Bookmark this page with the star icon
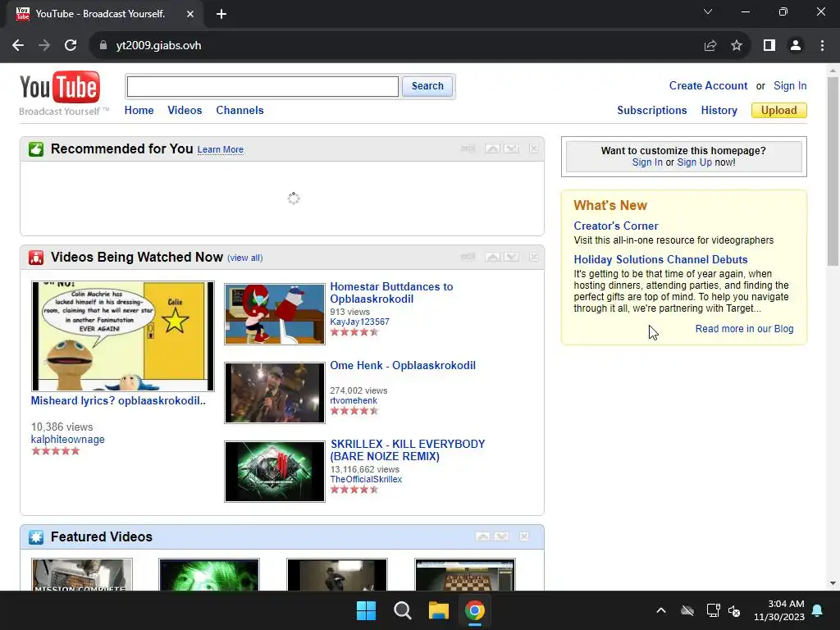 click(x=737, y=46)
